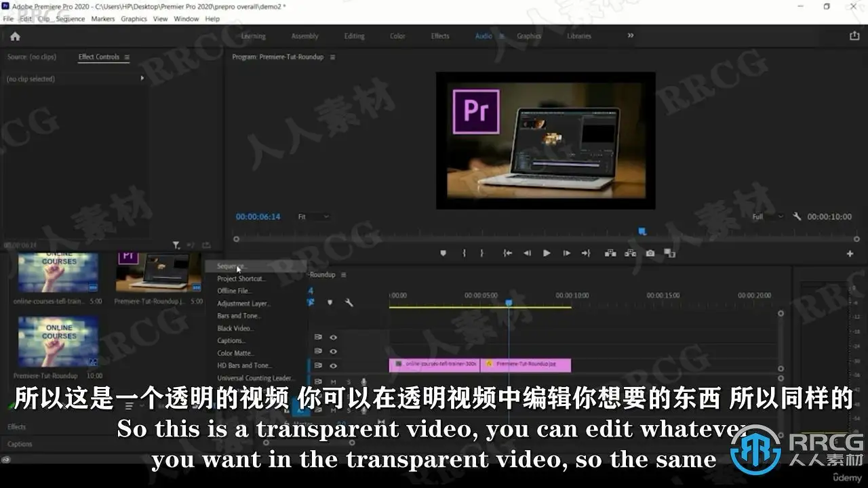Open the Effect Controls tab
The height and width of the screenshot is (488, 868).
99,57
